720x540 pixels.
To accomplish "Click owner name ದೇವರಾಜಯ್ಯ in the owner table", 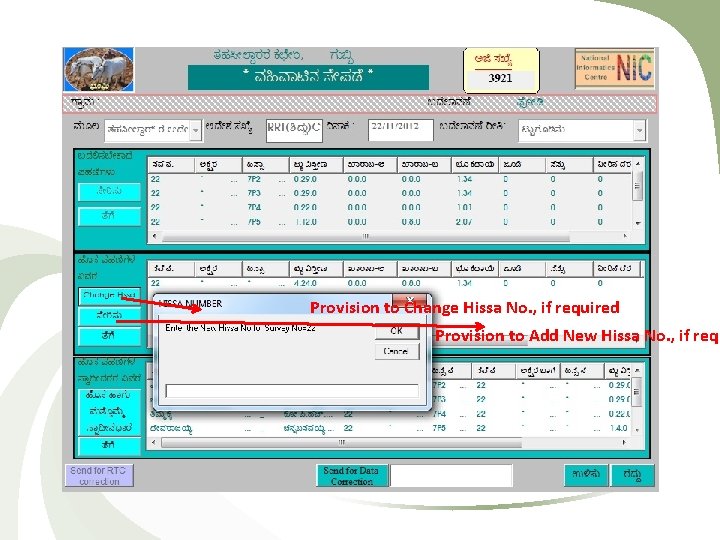I will click(x=171, y=429).
